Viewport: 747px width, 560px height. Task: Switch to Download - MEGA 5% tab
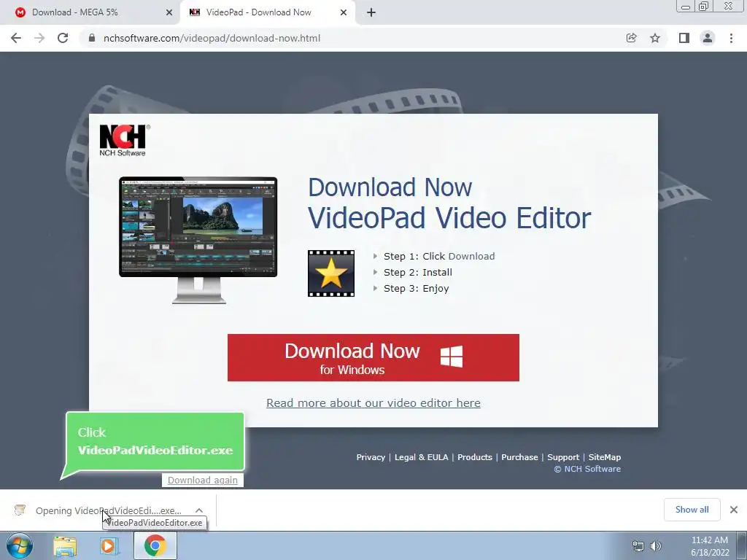pos(90,12)
